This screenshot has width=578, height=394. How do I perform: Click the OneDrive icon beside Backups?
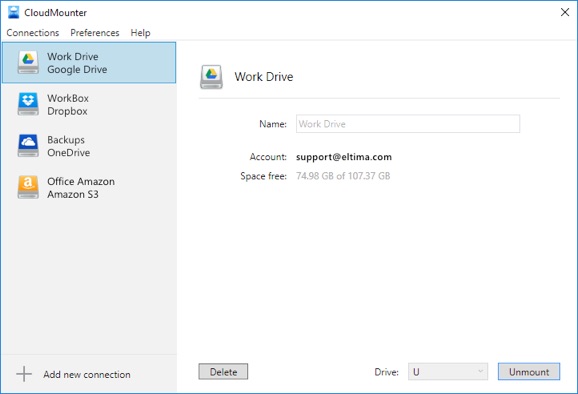(x=28, y=146)
